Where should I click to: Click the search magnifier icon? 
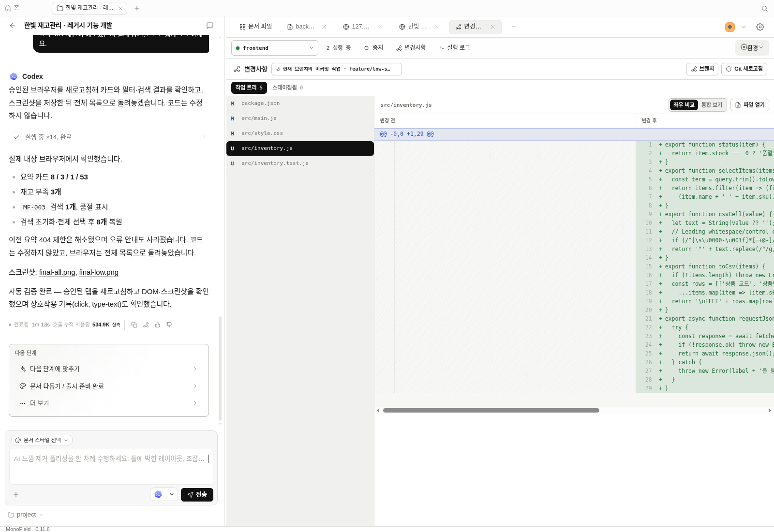point(765,8)
